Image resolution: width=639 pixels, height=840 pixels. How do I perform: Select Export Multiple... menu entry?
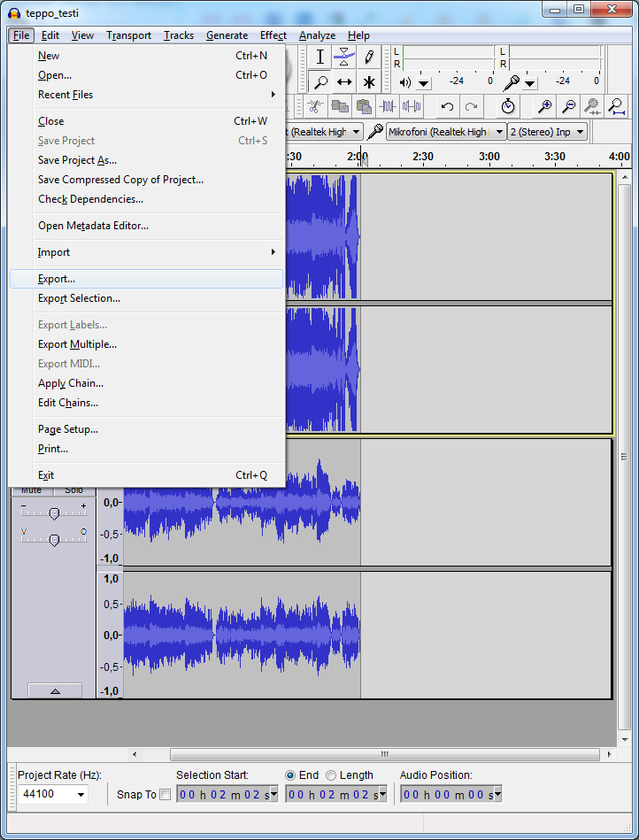(x=77, y=344)
